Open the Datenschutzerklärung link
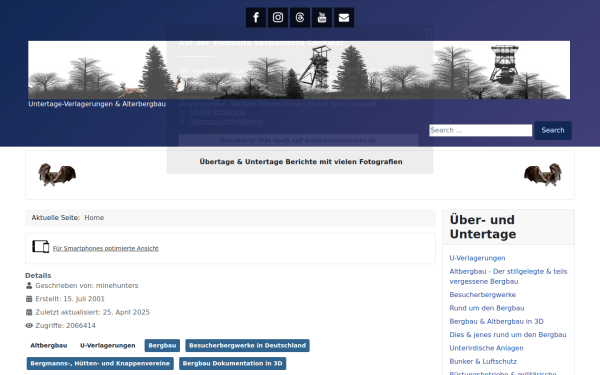 pyautogui.click(x=226, y=121)
